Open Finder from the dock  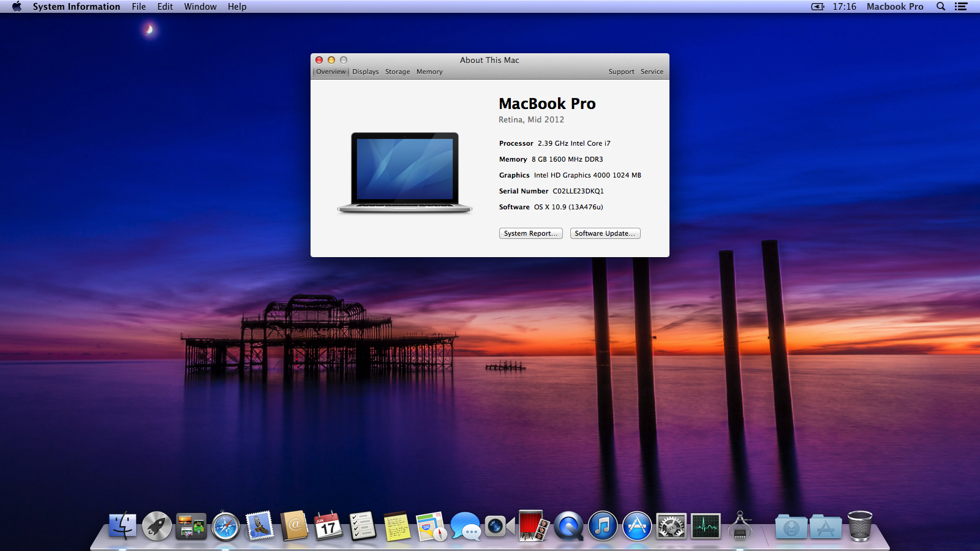coord(123,525)
